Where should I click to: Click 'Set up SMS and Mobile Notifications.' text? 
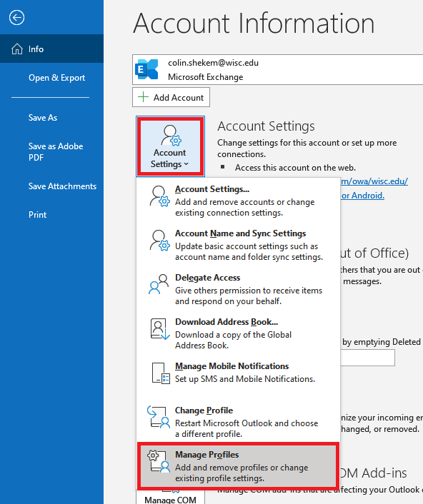coord(245,379)
